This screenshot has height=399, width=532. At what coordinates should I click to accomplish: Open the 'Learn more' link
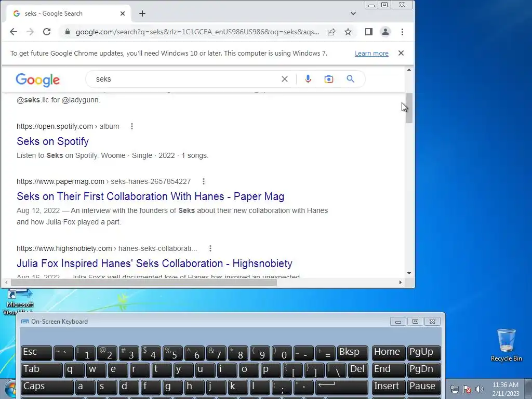(x=371, y=54)
